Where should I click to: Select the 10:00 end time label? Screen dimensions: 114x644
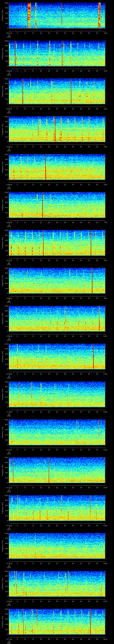pyautogui.click(x=105, y=336)
